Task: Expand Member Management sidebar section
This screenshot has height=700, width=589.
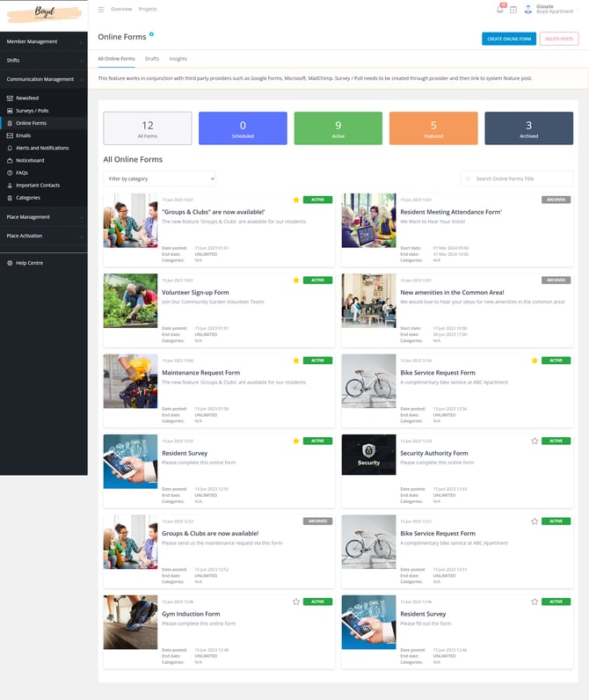Action: coord(44,41)
